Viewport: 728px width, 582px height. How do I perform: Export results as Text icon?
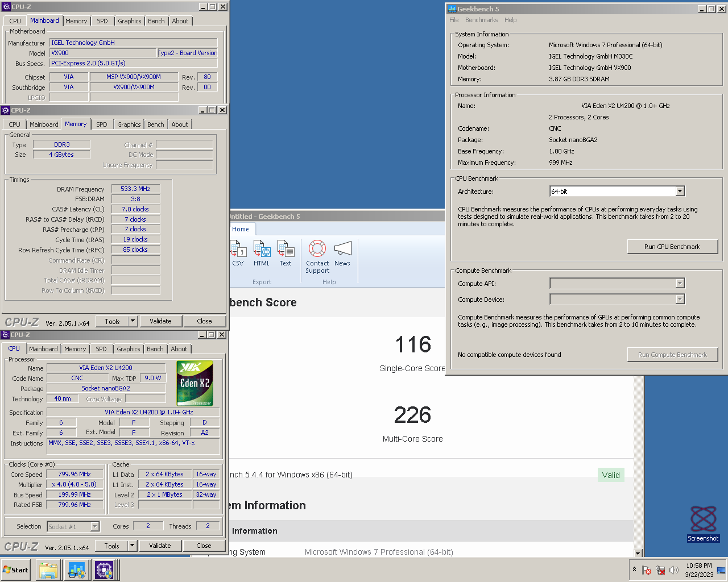click(286, 250)
